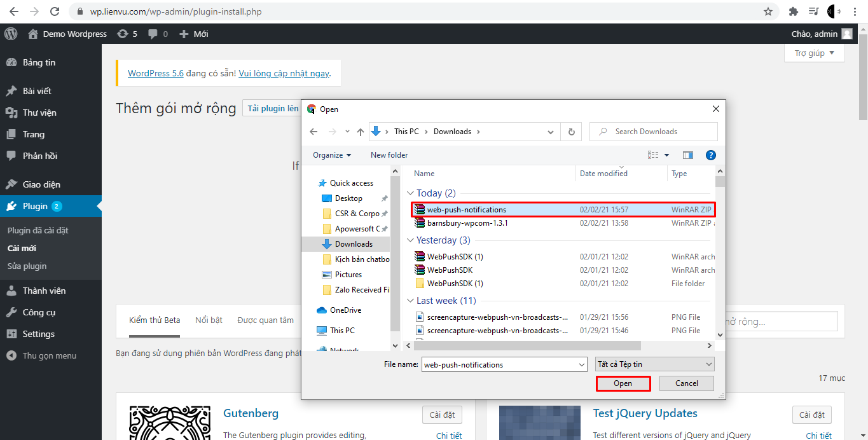Click the blue help icon in dialog
Viewport: 868px width, 440px height.
tap(711, 155)
